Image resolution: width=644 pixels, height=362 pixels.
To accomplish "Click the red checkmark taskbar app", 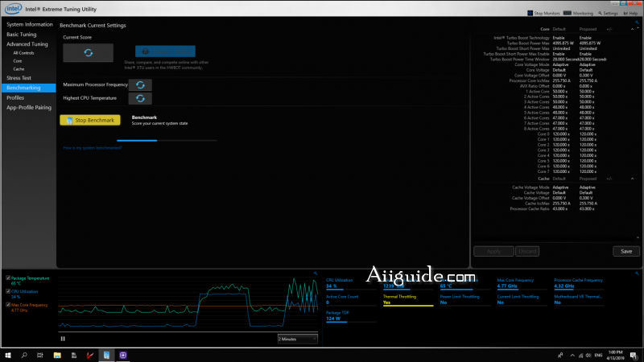I will [90, 355].
